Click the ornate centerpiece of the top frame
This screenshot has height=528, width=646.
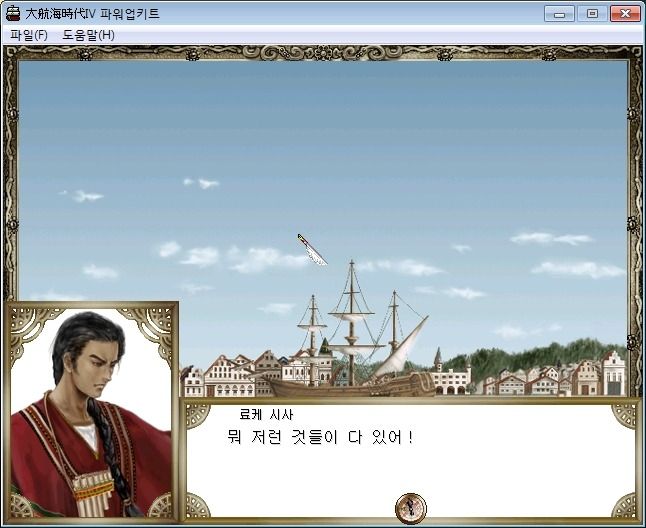tap(323, 53)
